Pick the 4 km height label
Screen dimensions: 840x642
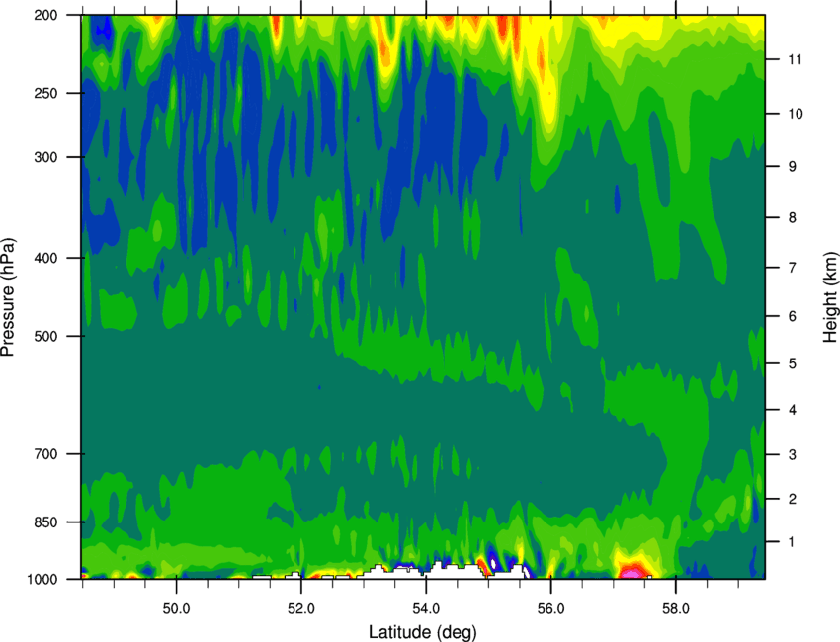click(793, 410)
